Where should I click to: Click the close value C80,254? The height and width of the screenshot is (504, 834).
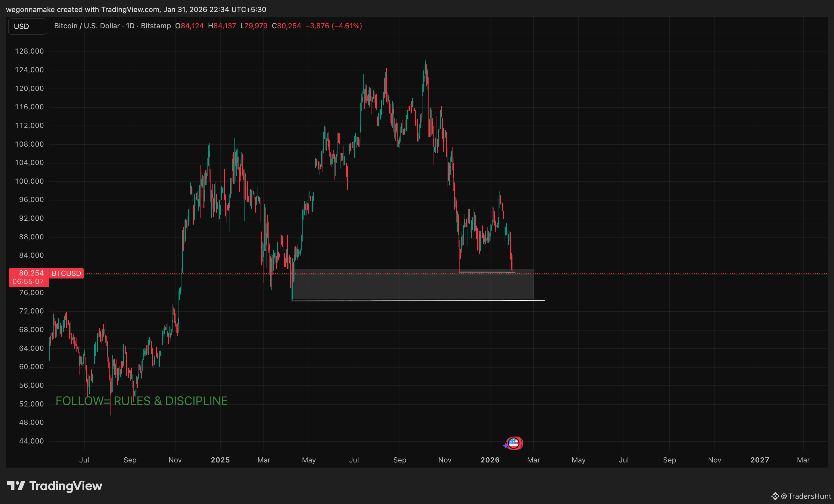286,26
